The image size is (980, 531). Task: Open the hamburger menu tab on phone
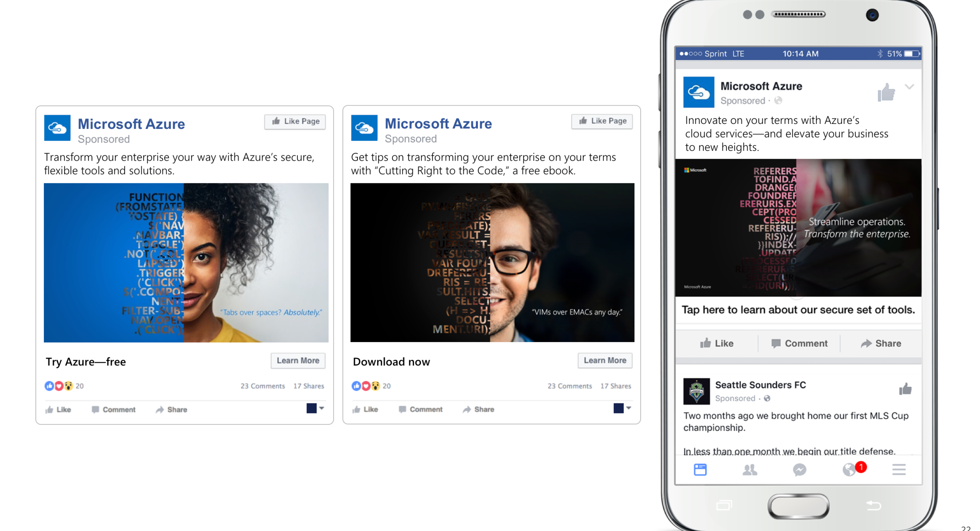(899, 469)
